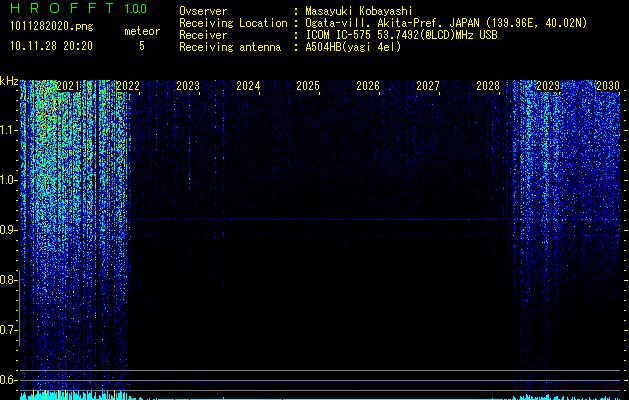This screenshot has height=400, width=629.
Task: Click the 2025 time marker
Action: click(x=308, y=86)
